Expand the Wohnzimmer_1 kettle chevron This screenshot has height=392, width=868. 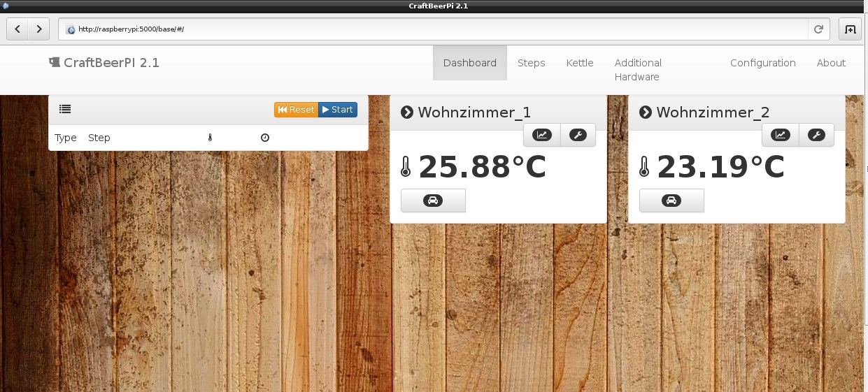tap(407, 112)
